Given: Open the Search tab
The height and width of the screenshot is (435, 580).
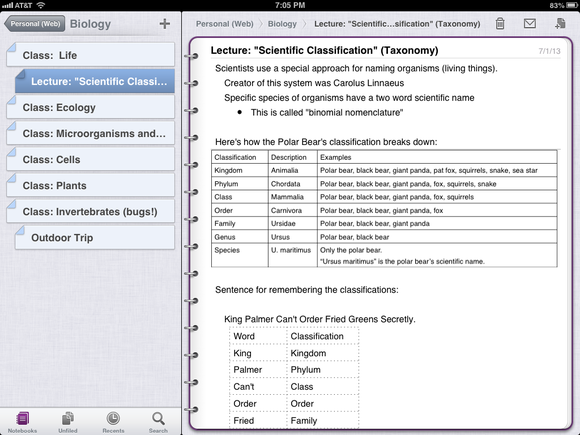Looking at the screenshot, I should pos(158,422).
